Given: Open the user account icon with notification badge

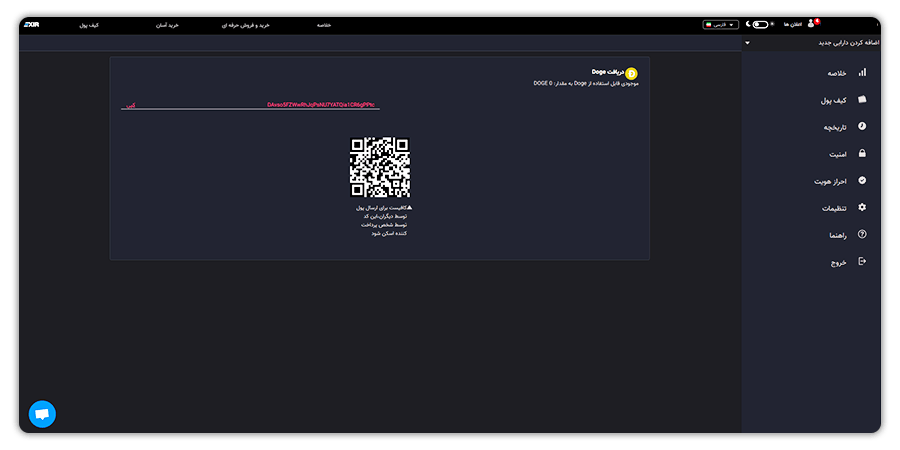Looking at the screenshot, I should 813,24.
